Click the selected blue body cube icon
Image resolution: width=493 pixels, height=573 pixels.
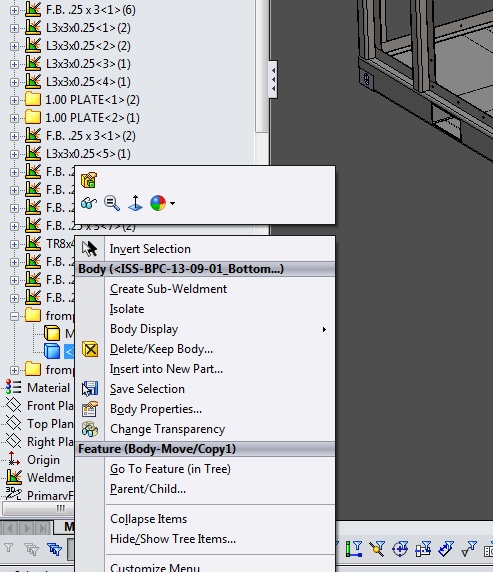(x=52, y=351)
